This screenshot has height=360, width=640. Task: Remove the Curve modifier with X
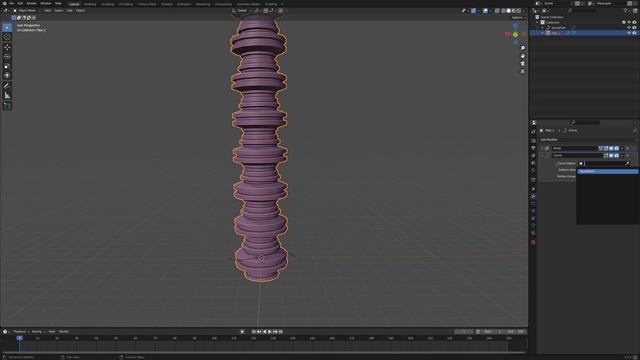tap(628, 156)
